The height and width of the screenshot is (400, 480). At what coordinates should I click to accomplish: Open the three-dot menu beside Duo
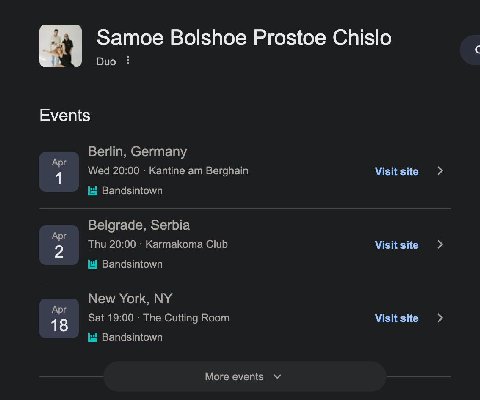pyautogui.click(x=128, y=60)
